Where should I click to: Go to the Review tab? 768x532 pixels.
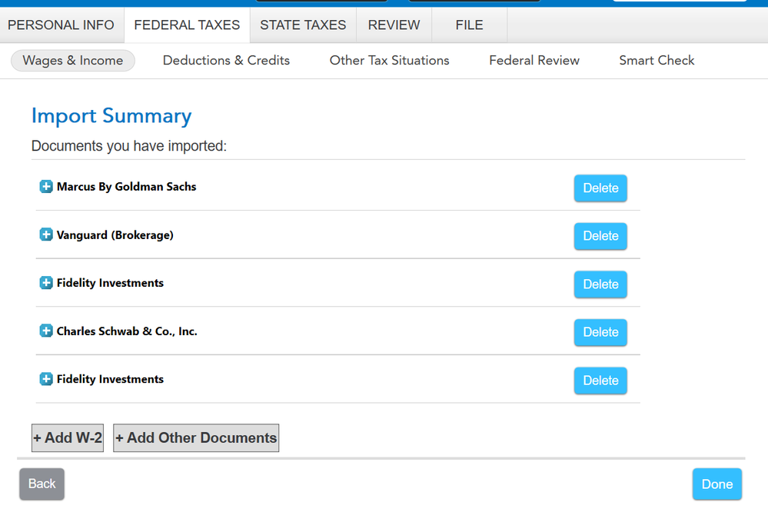pos(394,25)
